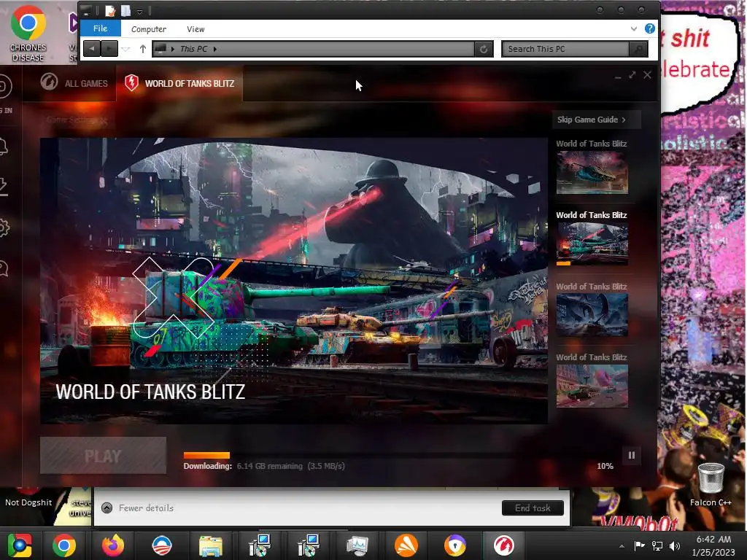This screenshot has width=747, height=560.
Task: Select the Not Dogshit desktop icon
Action: pos(28,497)
